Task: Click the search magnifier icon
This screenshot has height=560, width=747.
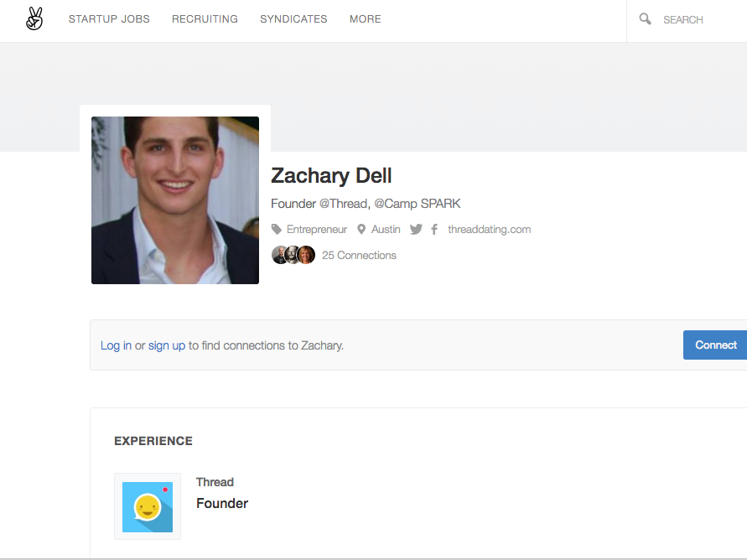Action: click(x=645, y=18)
